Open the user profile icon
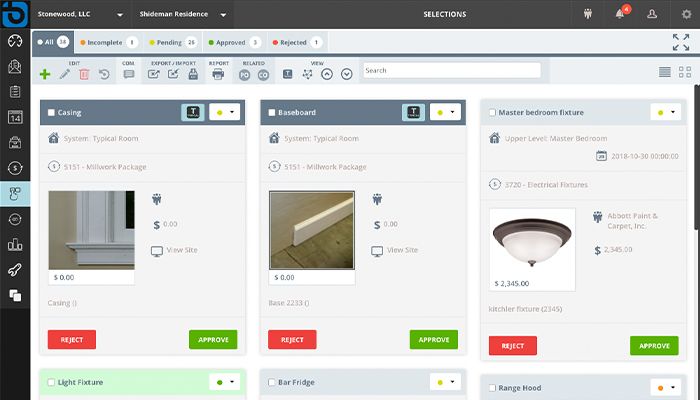 point(652,14)
